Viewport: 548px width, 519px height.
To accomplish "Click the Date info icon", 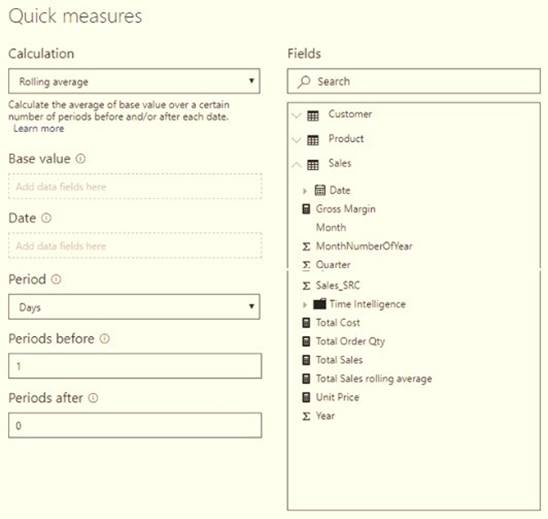I will click(x=46, y=218).
